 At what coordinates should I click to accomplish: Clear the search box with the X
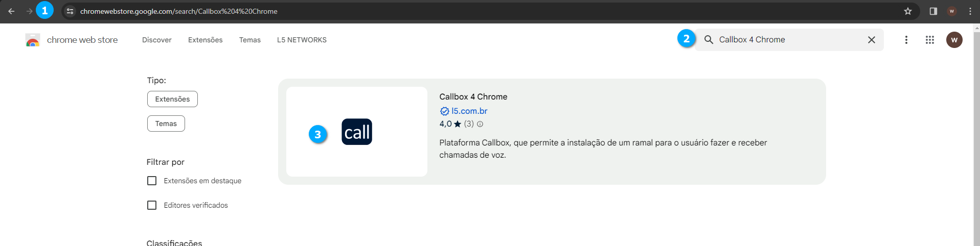pos(872,40)
